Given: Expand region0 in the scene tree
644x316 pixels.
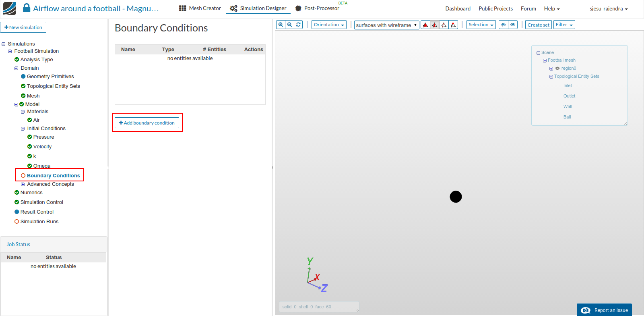Looking at the screenshot, I should (x=551, y=69).
